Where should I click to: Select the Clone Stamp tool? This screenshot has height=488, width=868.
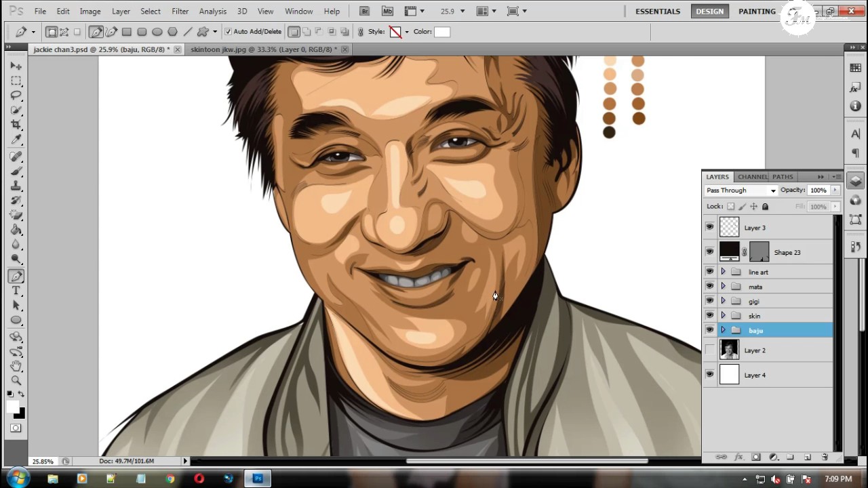tap(16, 186)
